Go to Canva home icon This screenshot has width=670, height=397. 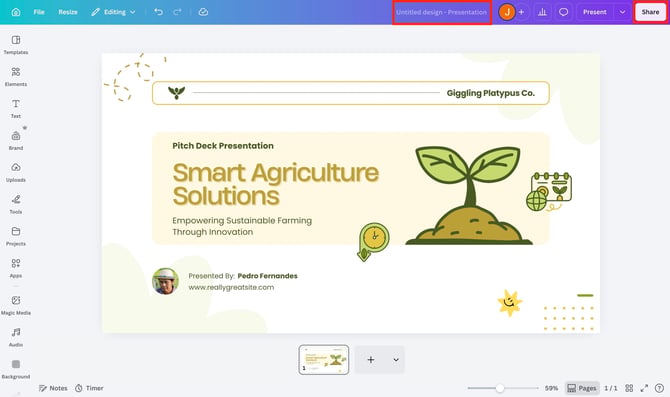coord(16,12)
